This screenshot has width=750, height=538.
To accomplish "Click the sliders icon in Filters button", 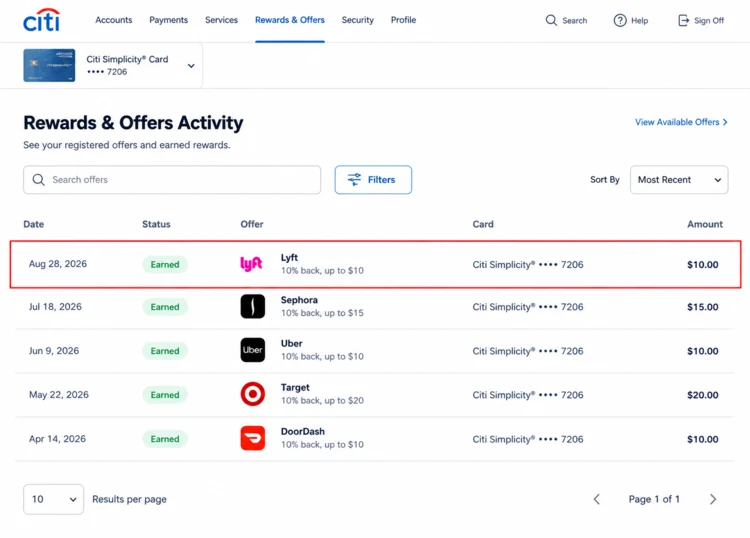I will click(354, 180).
